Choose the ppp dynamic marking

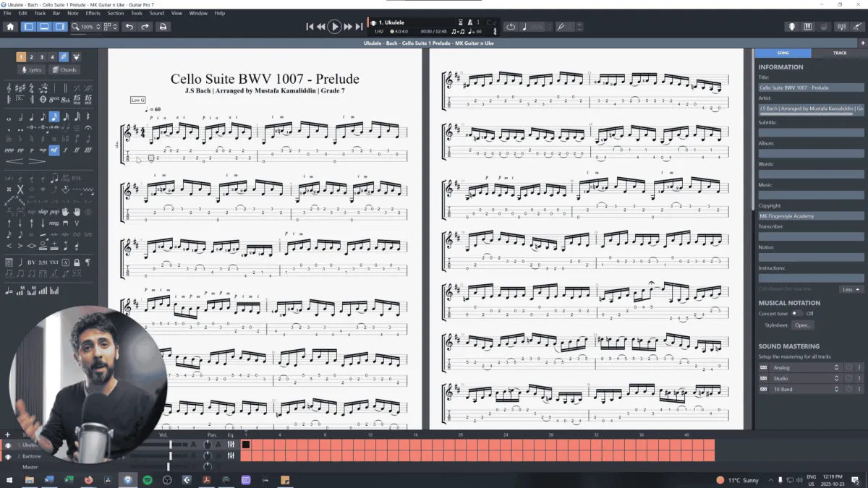click(x=9, y=150)
